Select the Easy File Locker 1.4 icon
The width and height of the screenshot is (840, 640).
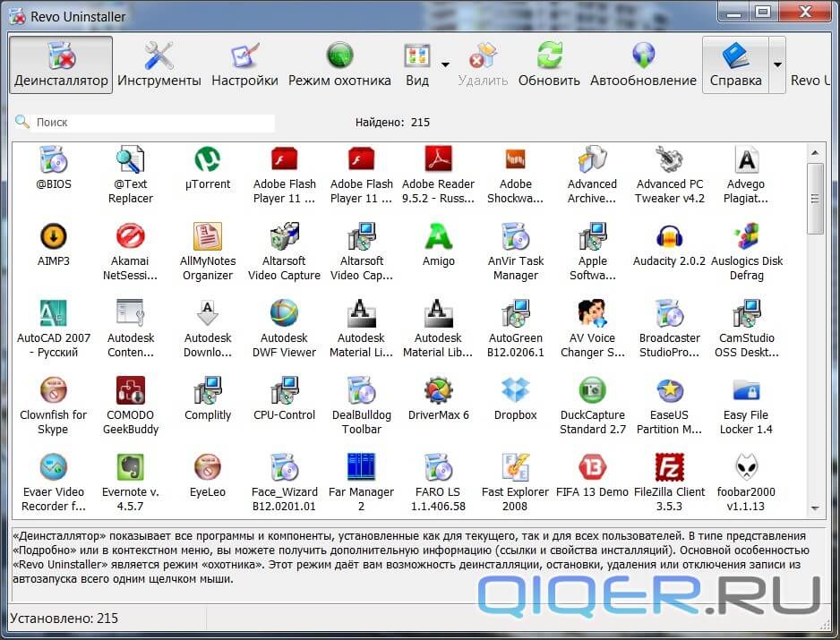click(746, 390)
